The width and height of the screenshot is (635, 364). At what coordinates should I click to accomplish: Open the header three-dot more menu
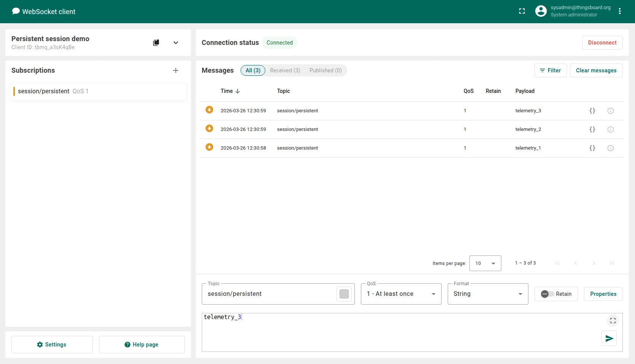pos(620,11)
